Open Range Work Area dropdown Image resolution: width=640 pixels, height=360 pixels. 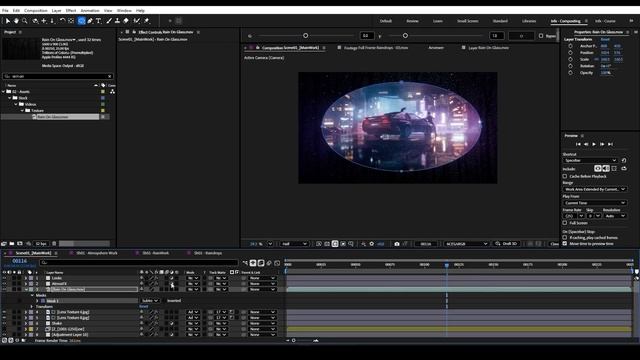pos(594,189)
